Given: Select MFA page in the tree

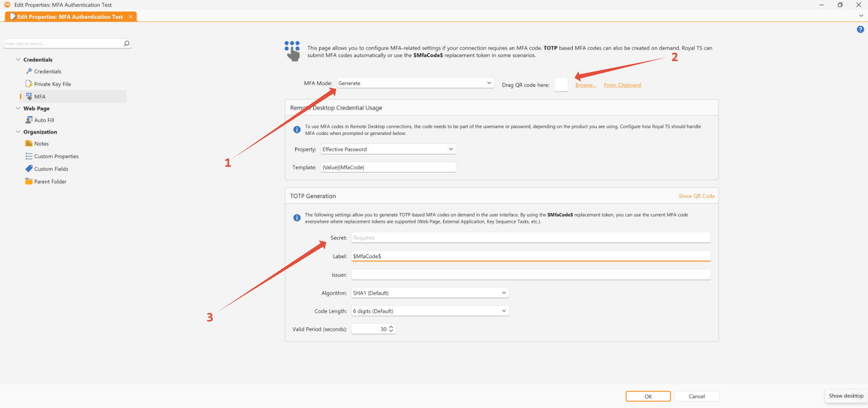Looking at the screenshot, I should 40,97.
